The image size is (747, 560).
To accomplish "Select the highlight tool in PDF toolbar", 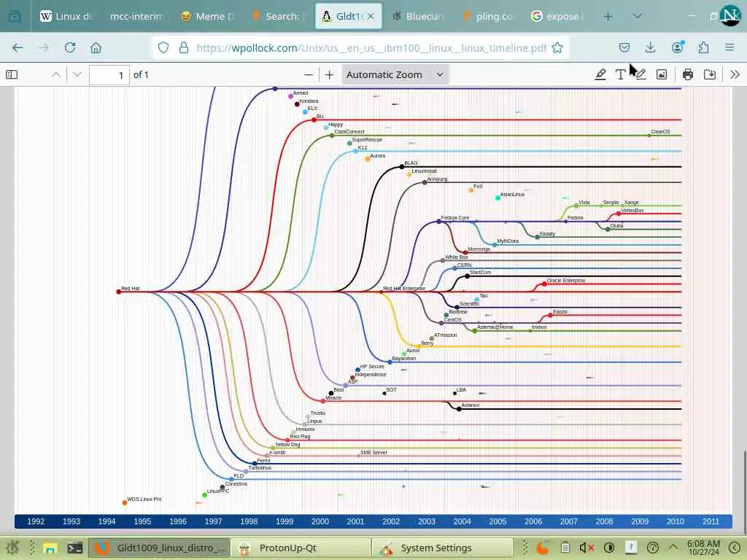I will [x=600, y=75].
